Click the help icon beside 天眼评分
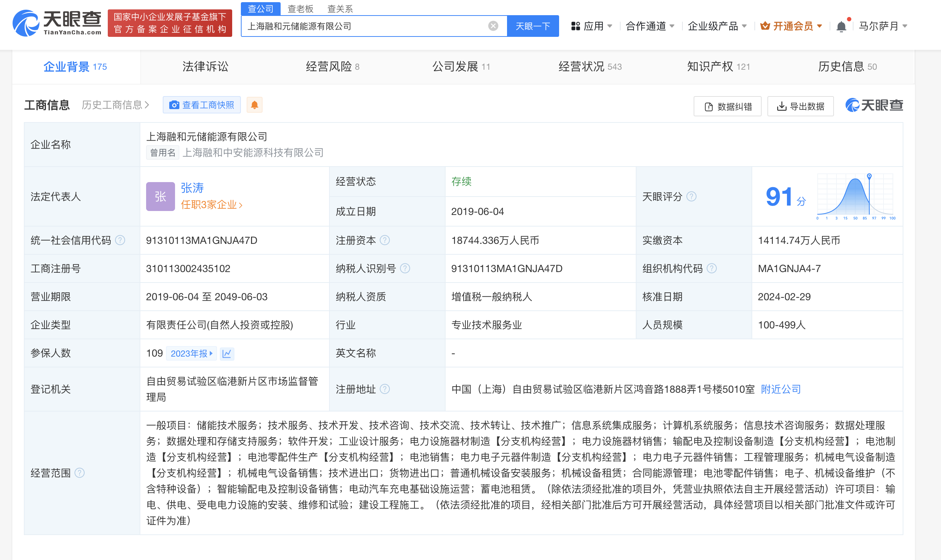Viewport: 941px width, 560px height. coord(691,196)
